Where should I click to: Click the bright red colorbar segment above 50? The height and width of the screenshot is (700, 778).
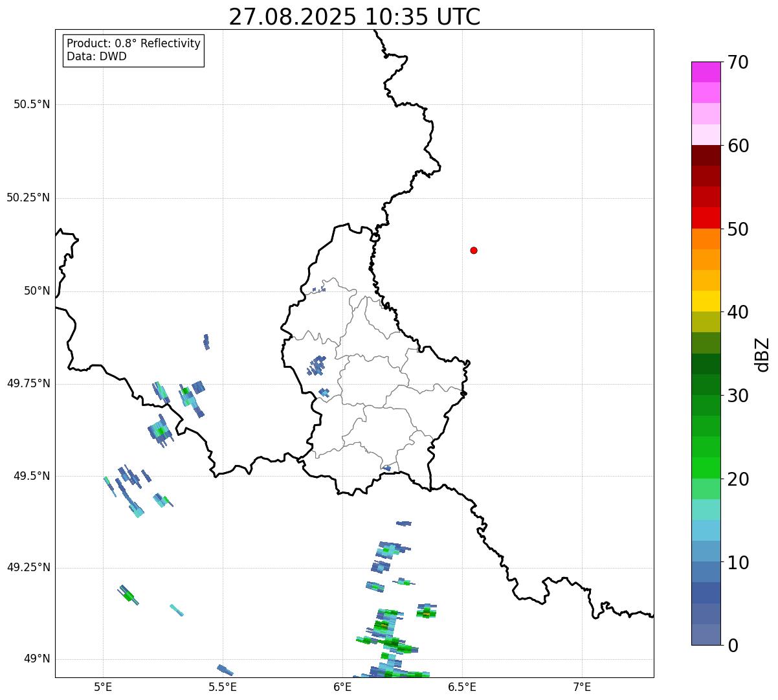[x=706, y=218]
